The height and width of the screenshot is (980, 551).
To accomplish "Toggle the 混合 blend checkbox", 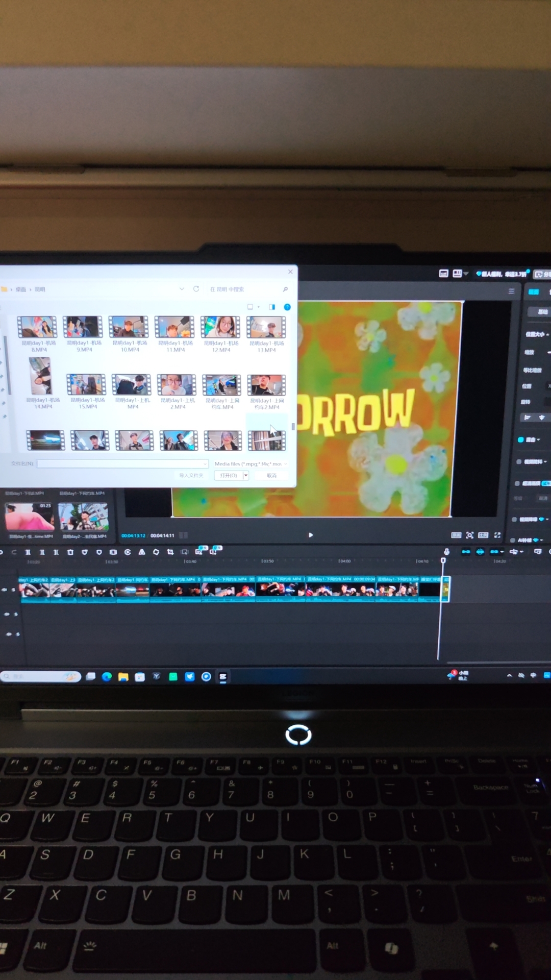I will pos(520,439).
